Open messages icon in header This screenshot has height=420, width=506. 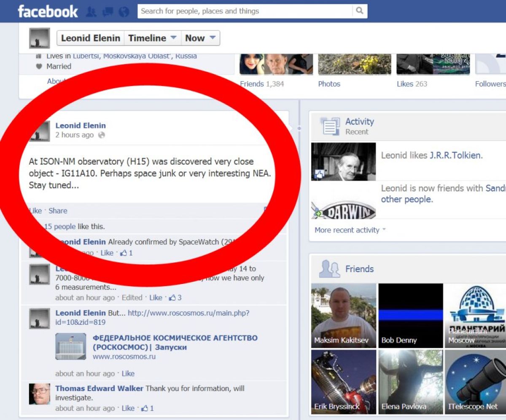(x=107, y=12)
